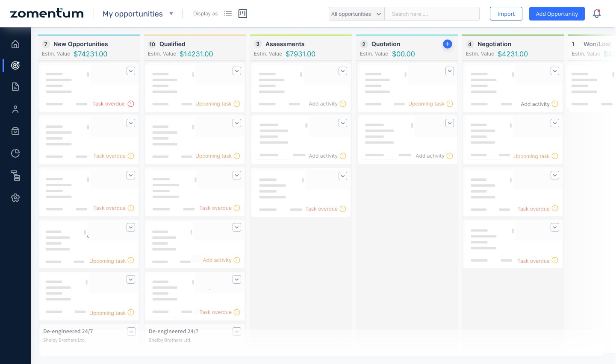Open the Reports pie chart icon
Viewport: 616px width, 364px height.
tap(15, 153)
